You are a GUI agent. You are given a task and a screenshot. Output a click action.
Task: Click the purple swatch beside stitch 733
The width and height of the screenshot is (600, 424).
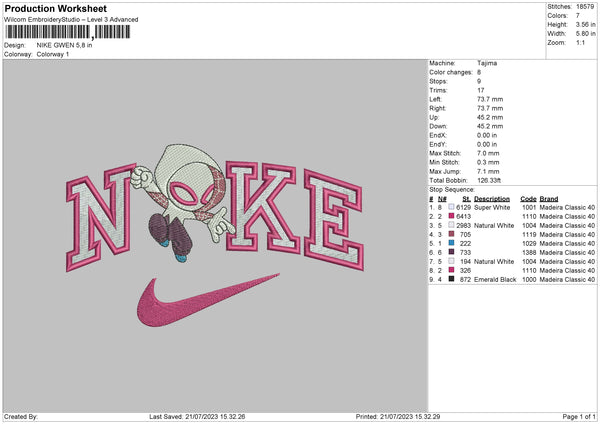(x=451, y=252)
